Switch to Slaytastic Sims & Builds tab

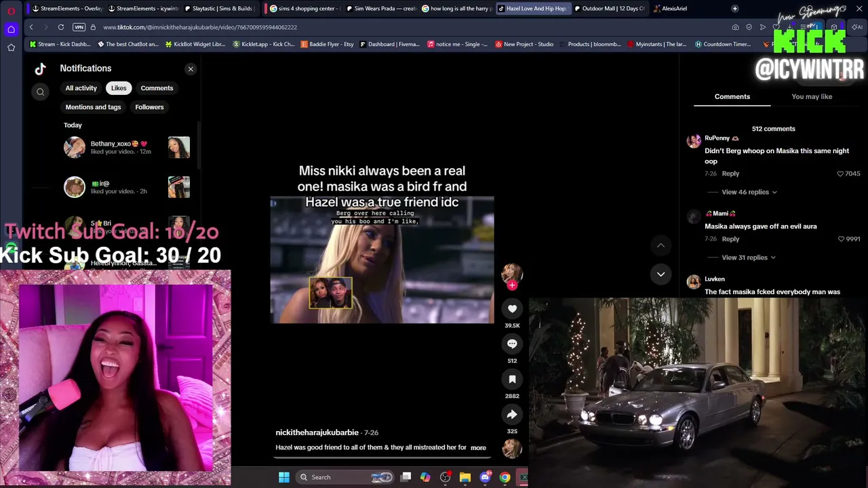218,9
